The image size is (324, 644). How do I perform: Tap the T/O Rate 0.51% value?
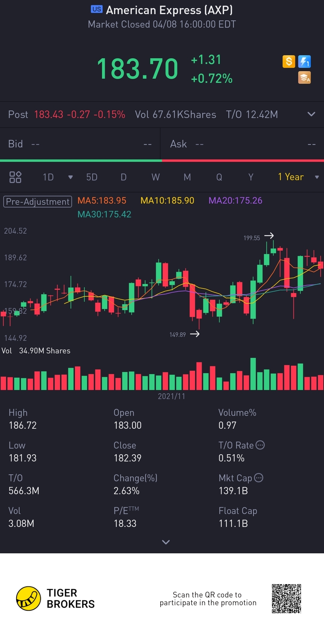pyautogui.click(x=231, y=458)
